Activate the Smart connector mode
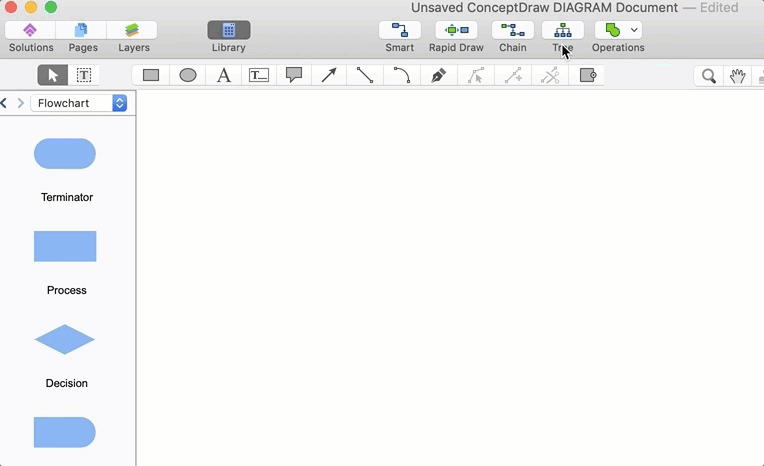 pos(400,30)
